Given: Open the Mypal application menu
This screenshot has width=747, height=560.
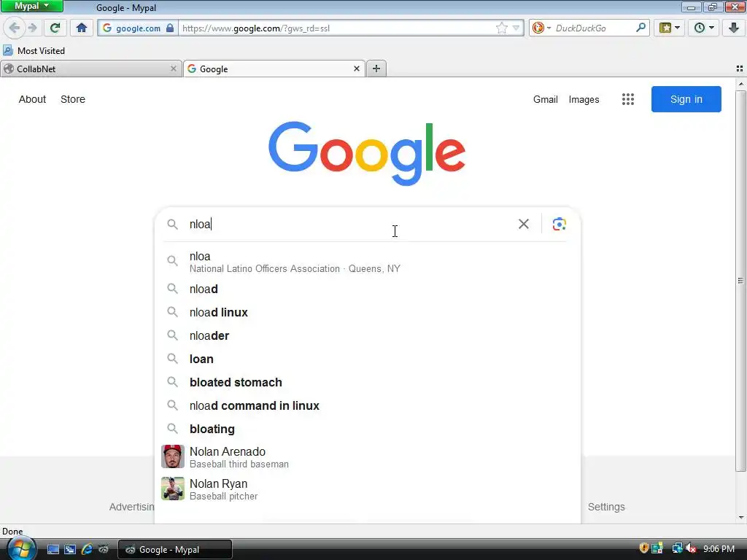Looking at the screenshot, I should click(32, 6).
